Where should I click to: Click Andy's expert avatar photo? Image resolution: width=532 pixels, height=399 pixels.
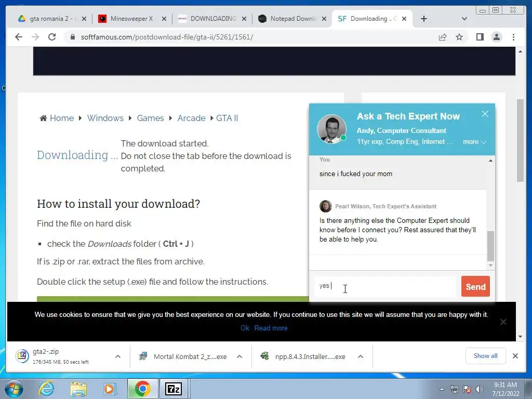coord(331,129)
